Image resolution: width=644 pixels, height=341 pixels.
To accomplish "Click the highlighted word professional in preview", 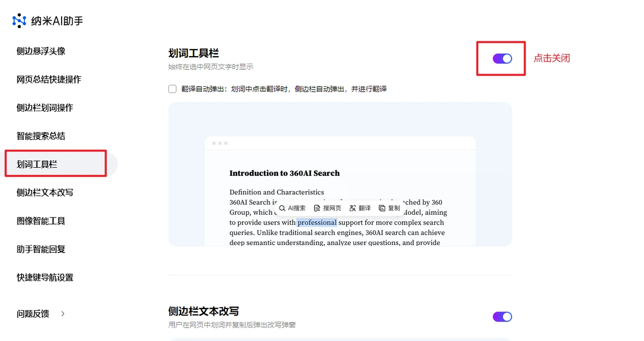I will point(317,222).
